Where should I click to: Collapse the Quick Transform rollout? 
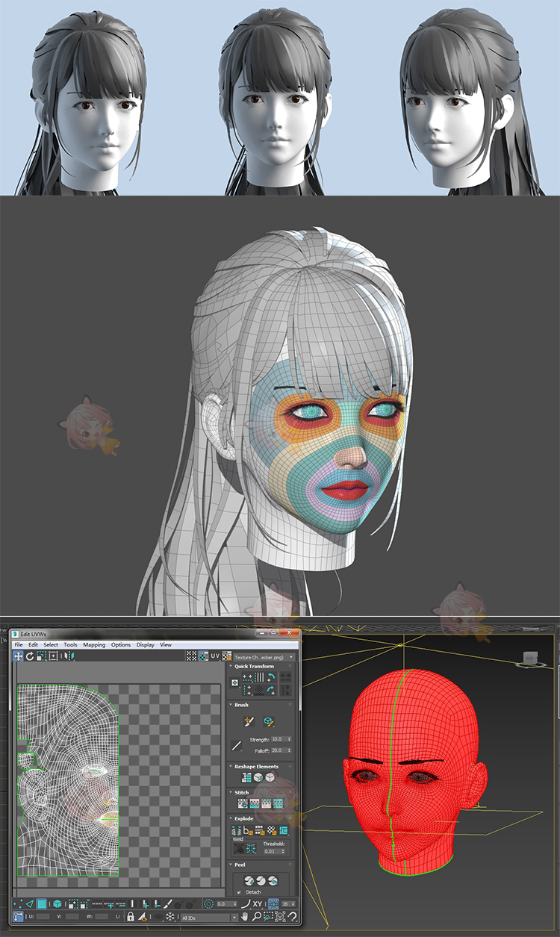tap(231, 666)
